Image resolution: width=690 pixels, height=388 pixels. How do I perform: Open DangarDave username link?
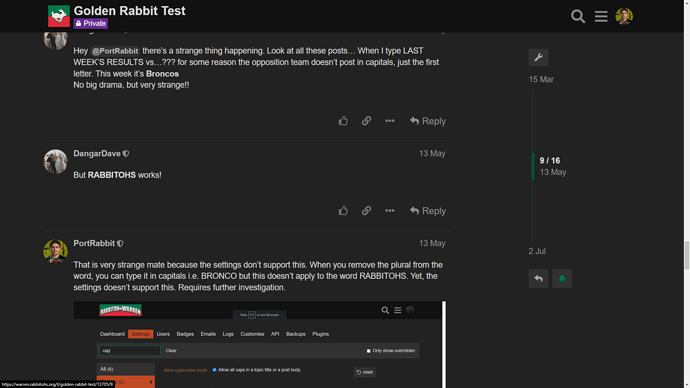[x=97, y=154]
